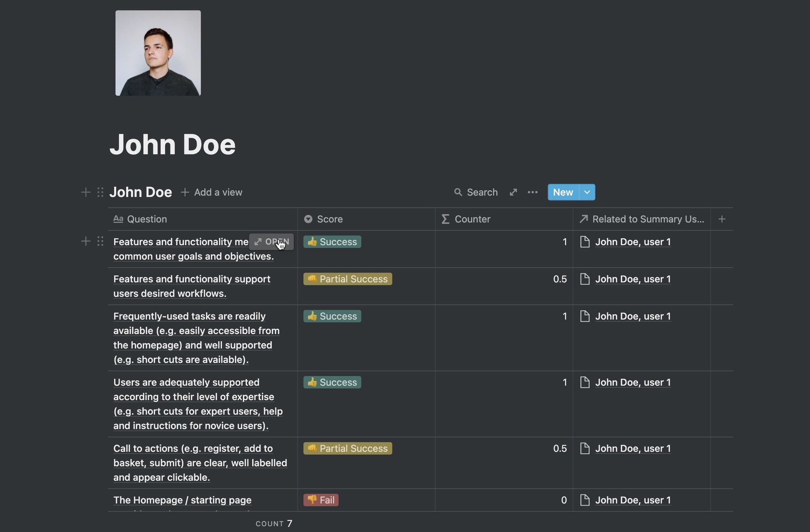Image resolution: width=810 pixels, height=532 pixels.
Task: Click the expand-to-full-page arrow beside Search
Action: point(513,192)
